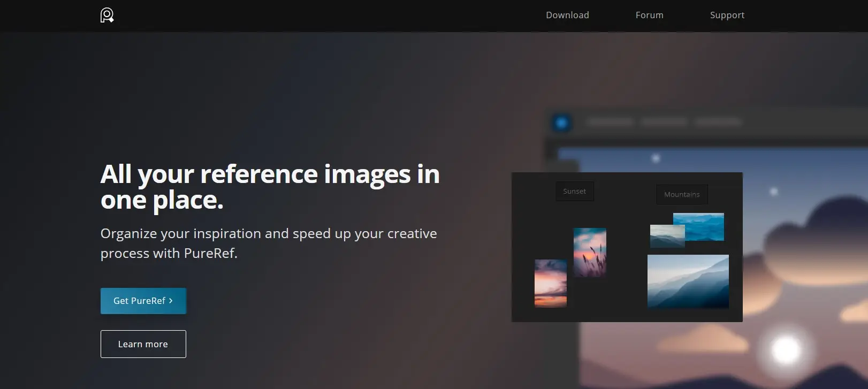The width and height of the screenshot is (868, 389).
Task: Click the PureRef logo icon
Action: (x=107, y=15)
